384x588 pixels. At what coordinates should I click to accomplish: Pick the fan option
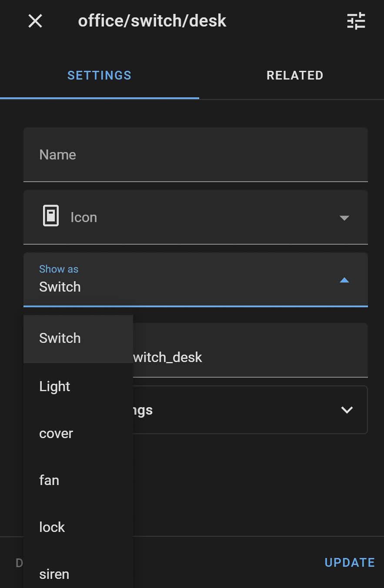pyautogui.click(x=78, y=480)
